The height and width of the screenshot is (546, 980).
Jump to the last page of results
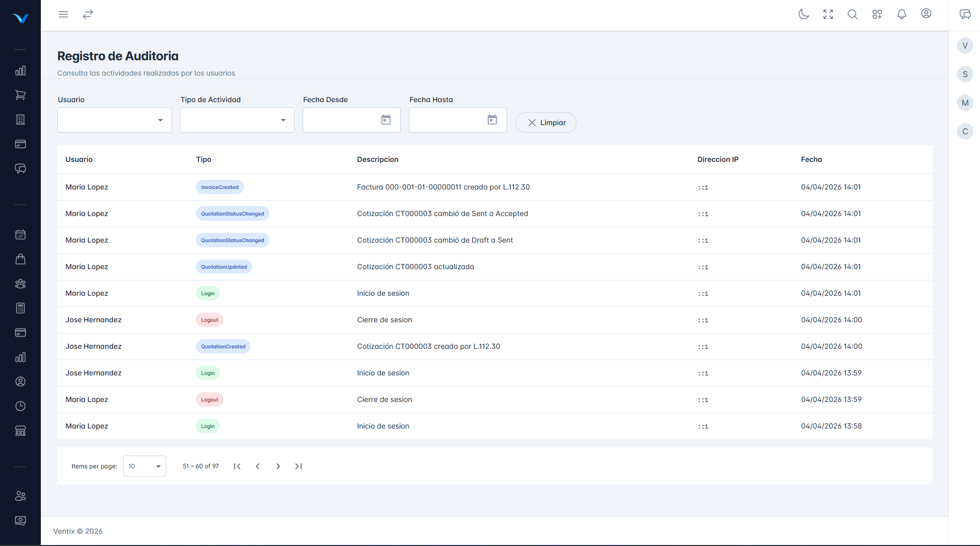coord(299,466)
